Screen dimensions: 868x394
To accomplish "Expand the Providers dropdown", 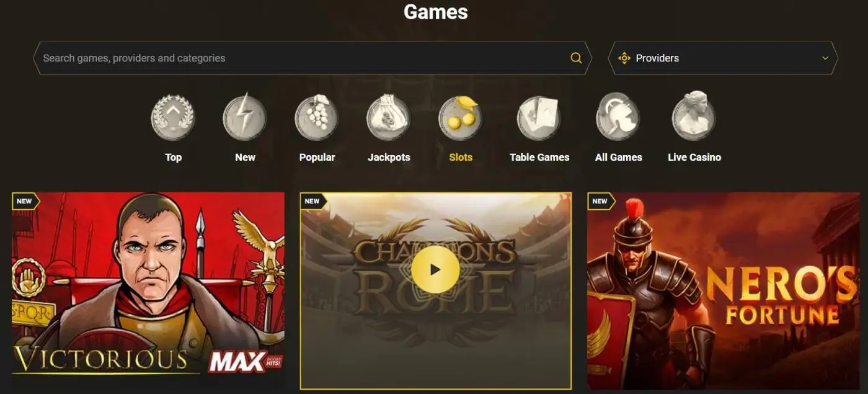I will click(723, 58).
